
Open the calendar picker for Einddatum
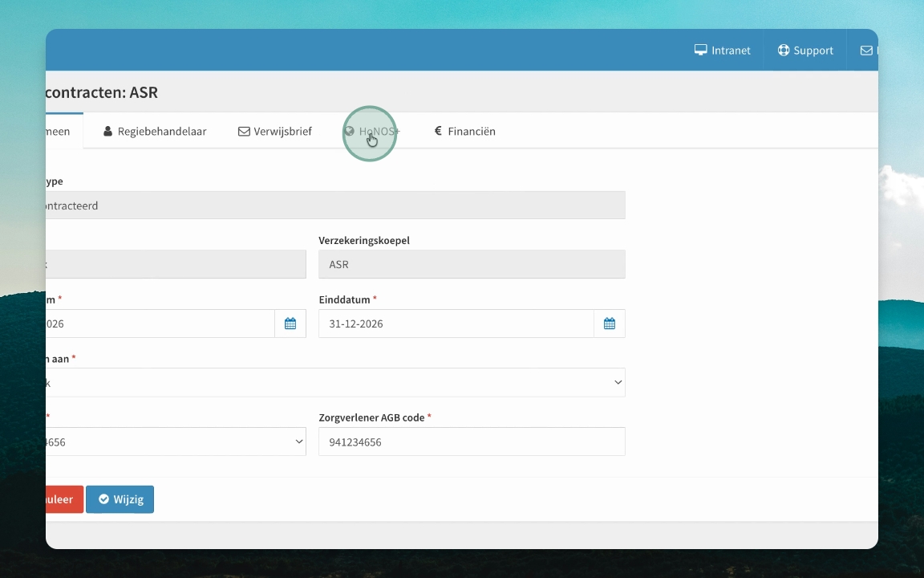(610, 324)
